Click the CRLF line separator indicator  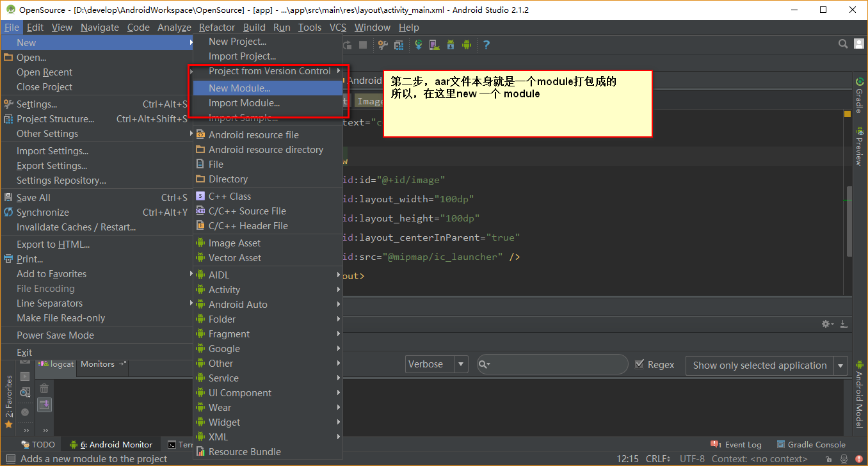click(658, 459)
